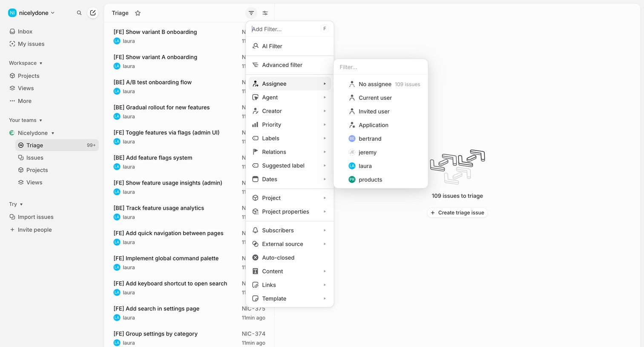This screenshot has width=644, height=347.
Task: Select Invited user assignee option
Action: click(x=381, y=111)
